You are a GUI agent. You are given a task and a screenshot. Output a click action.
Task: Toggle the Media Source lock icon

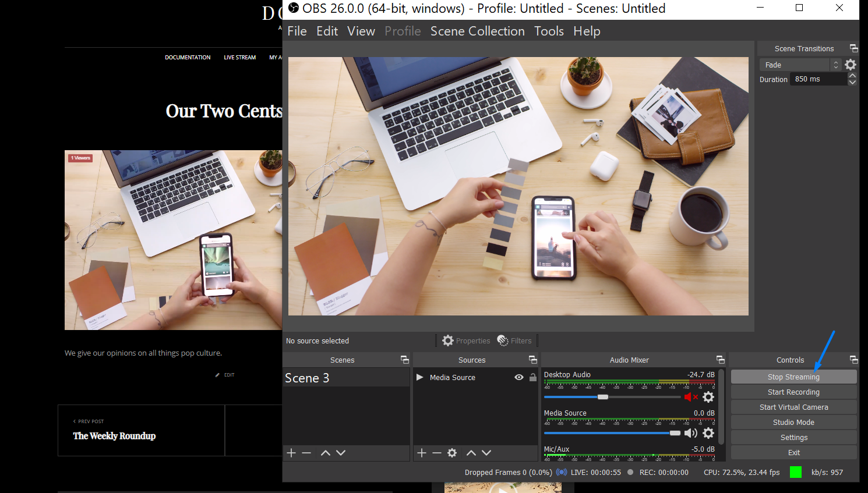coord(533,377)
